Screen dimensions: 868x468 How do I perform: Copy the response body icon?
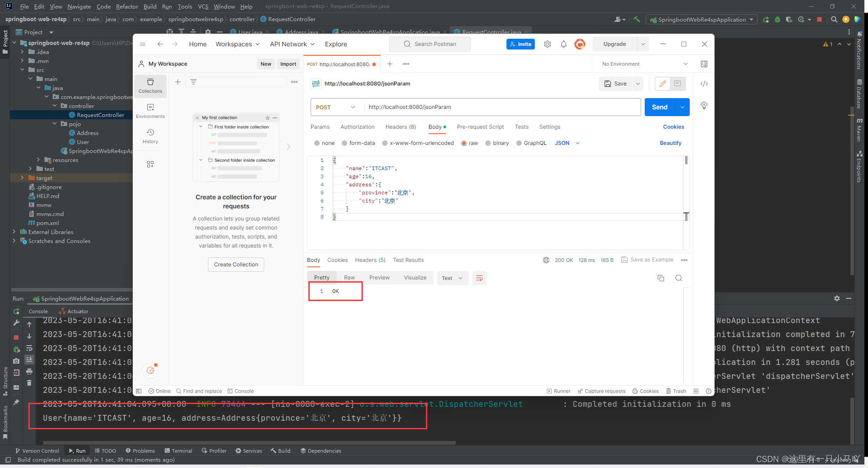click(661, 278)
